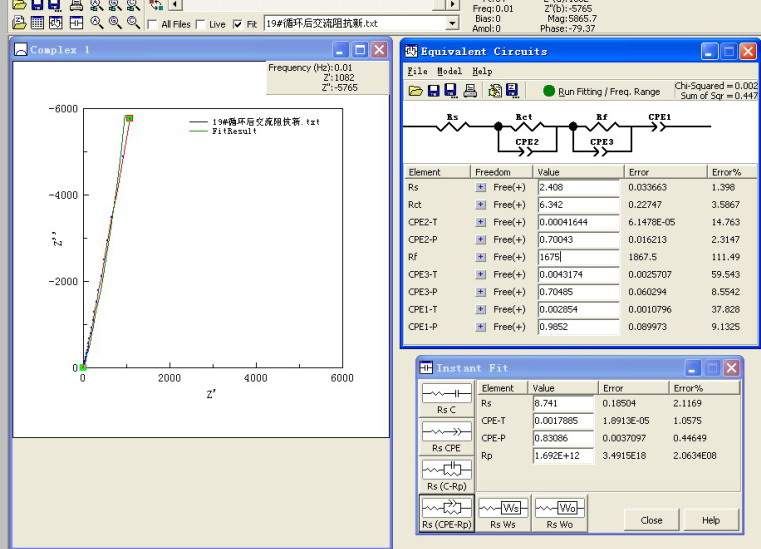Viewport: 761px width, 549px height.
Task: Toggle Freedom setting for Rf element
Action: coord(480,257)
